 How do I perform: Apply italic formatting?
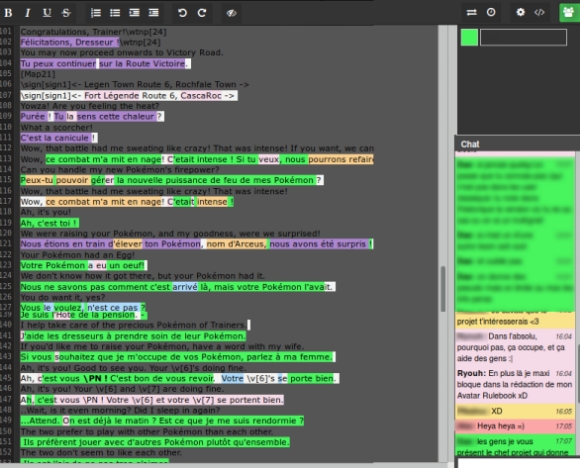coord(27,13)
